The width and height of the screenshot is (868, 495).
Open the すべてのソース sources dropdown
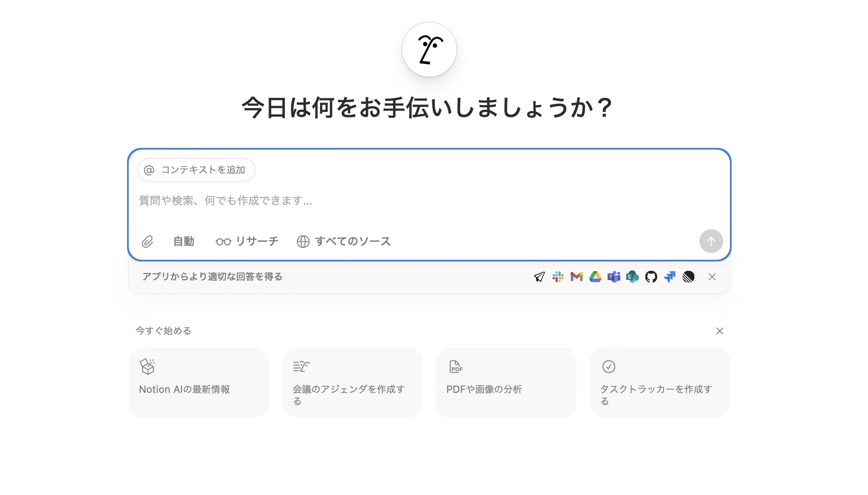pyautogui.click(x=343, y=242)
